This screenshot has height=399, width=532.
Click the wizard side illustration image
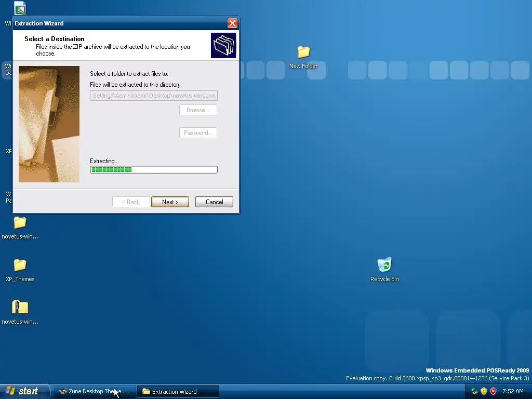tap(49, 124)
